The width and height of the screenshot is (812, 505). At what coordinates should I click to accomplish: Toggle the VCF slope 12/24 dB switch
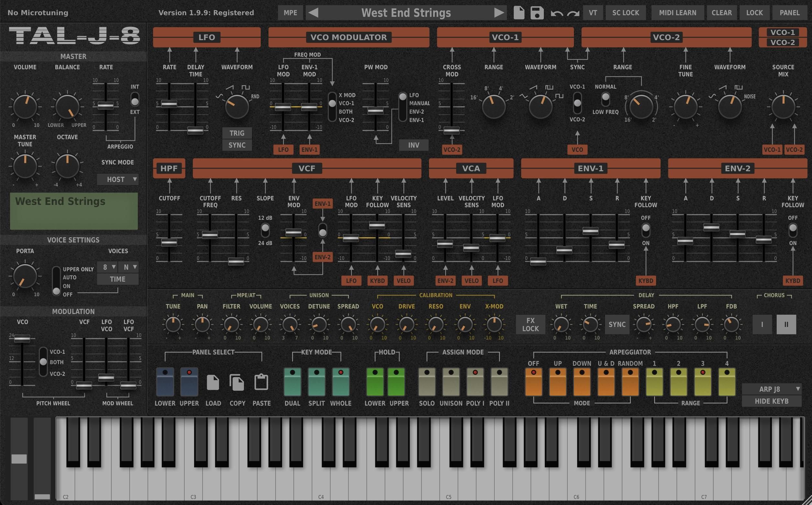point(265,230)
